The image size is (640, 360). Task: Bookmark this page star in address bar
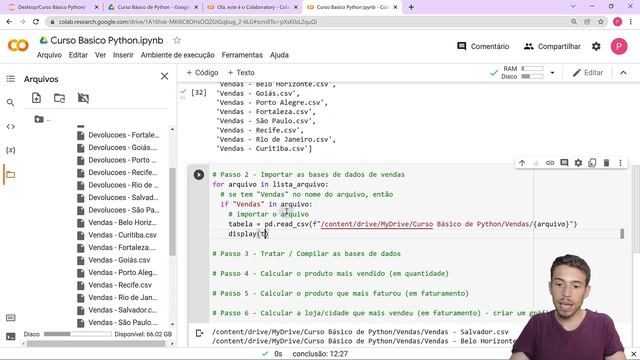[x=600, y=22]
